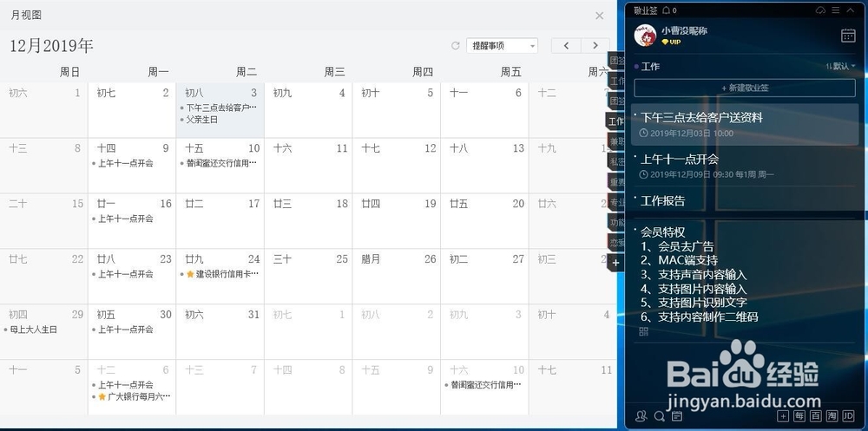Open the 淘 shortcut icon

click(x=832, y=416)
